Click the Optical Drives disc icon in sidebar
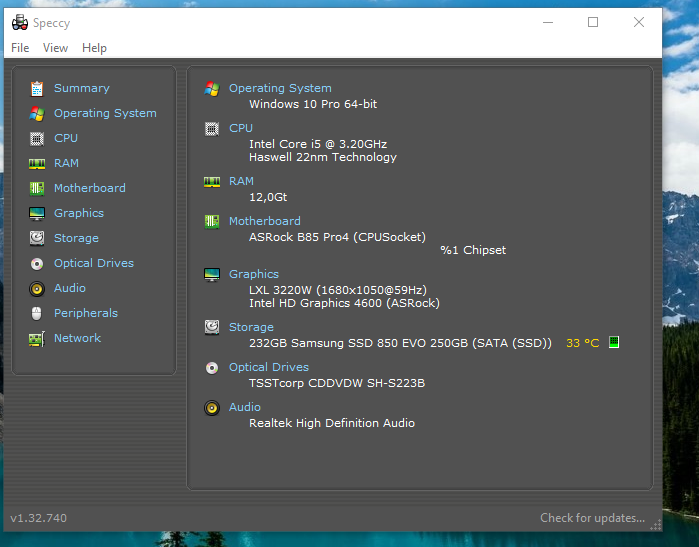 click(x=37, y=264)
